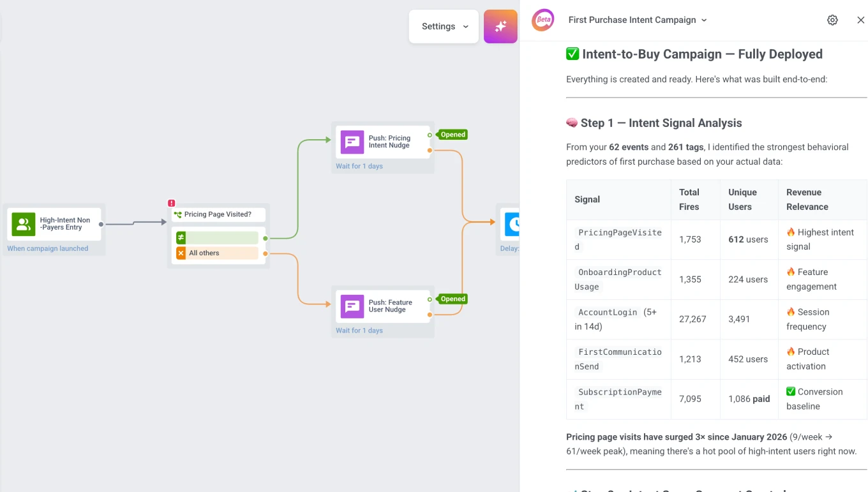Click the Opened badge on Pricing Intent Nudge
868x492 pixels.
(x=453, y=135)
